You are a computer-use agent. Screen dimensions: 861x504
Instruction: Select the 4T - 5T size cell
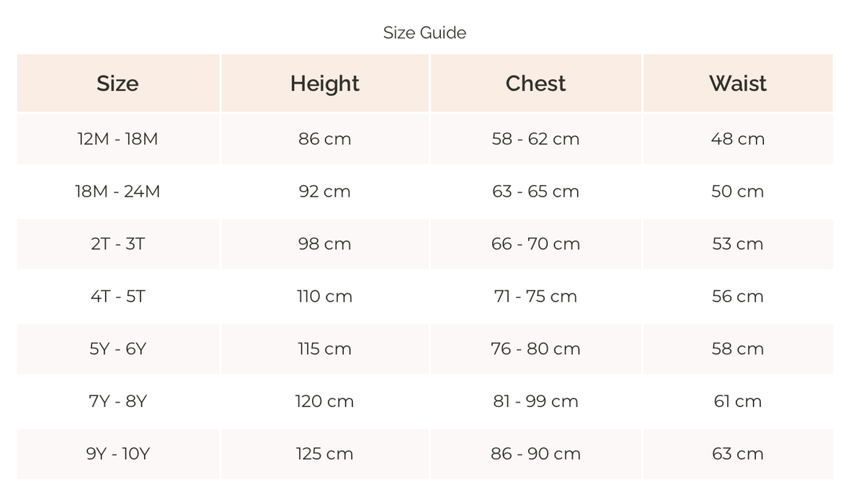click(x=117, y=297)
